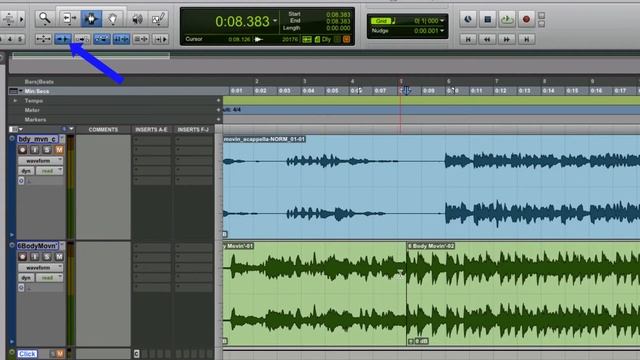Click the first insert slot on bdy_mvn_c
Image resolution: width=640 pixels, height=360 pixels.
click(x=152, y=140)
